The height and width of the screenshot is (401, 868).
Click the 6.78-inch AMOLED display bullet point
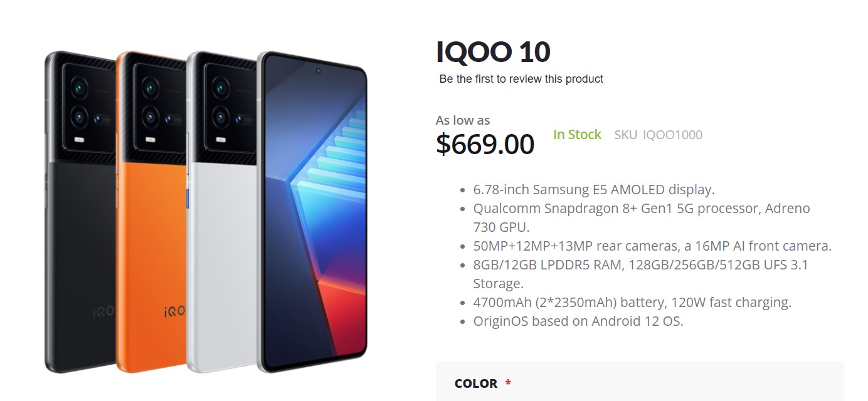tap(593, 189)
